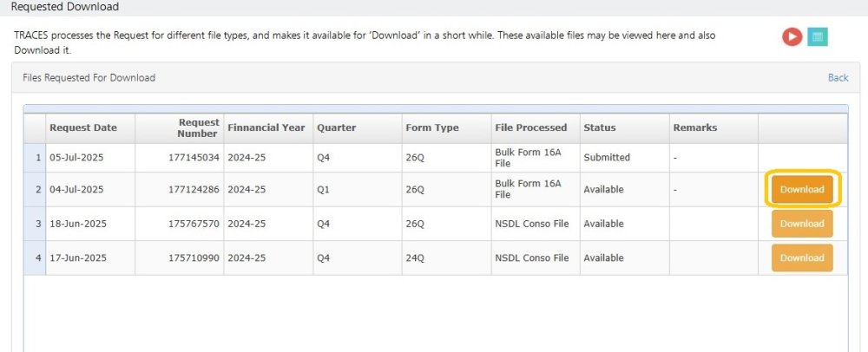
Task: Select the row dated 17-Jun-2025
Action: 76,257
